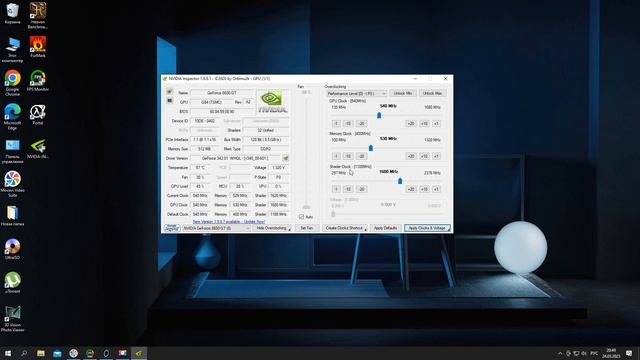Click Unlock Max button

[x=432, y=93]
